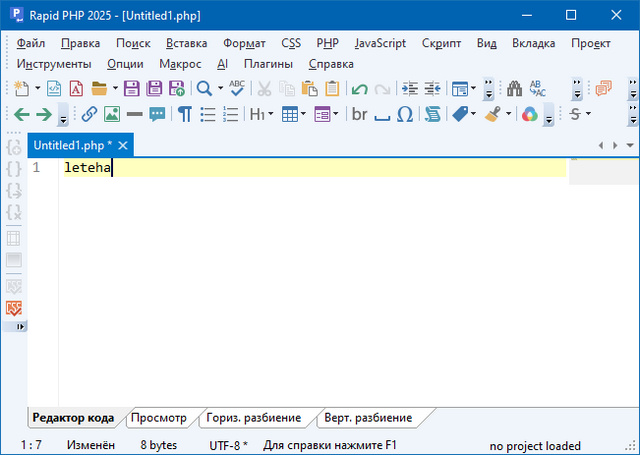Viewport: 640px width, 455px height.
Task: Click the Save All double-floppy icon
Action: (x=153, y=88)
